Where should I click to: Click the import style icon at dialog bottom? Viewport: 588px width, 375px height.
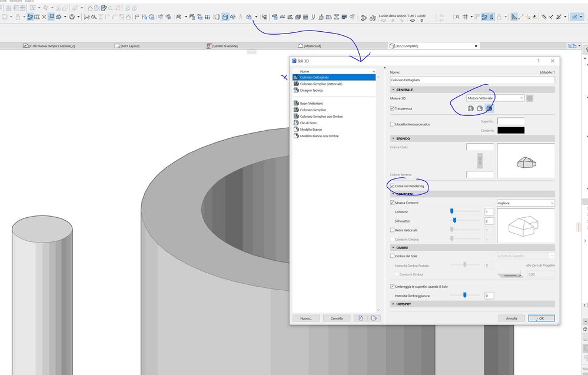(361, 318)
